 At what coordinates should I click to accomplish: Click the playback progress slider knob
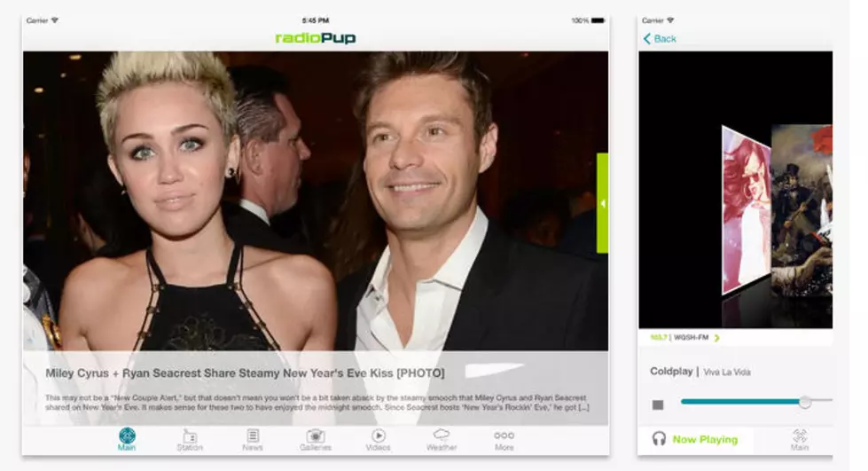(x=805, y=403)
